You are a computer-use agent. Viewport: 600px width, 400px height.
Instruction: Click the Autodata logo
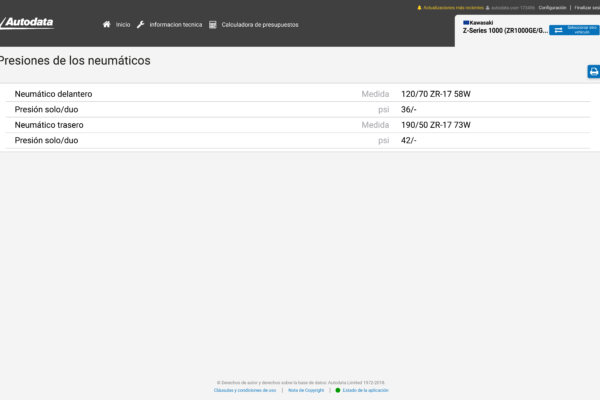coord(28,23)
